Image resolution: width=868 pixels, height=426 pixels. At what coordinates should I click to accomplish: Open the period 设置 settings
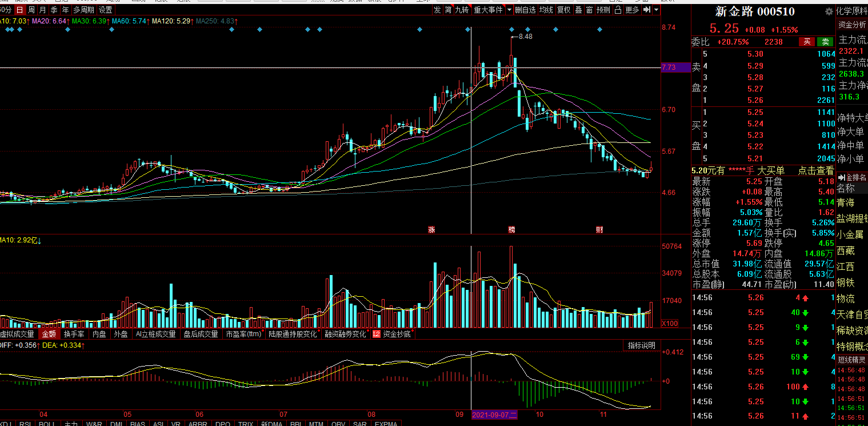coord(105,10)
